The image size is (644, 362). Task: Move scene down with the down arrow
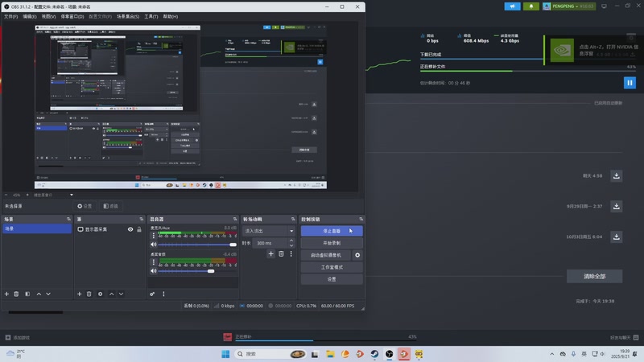pos(48,294)
